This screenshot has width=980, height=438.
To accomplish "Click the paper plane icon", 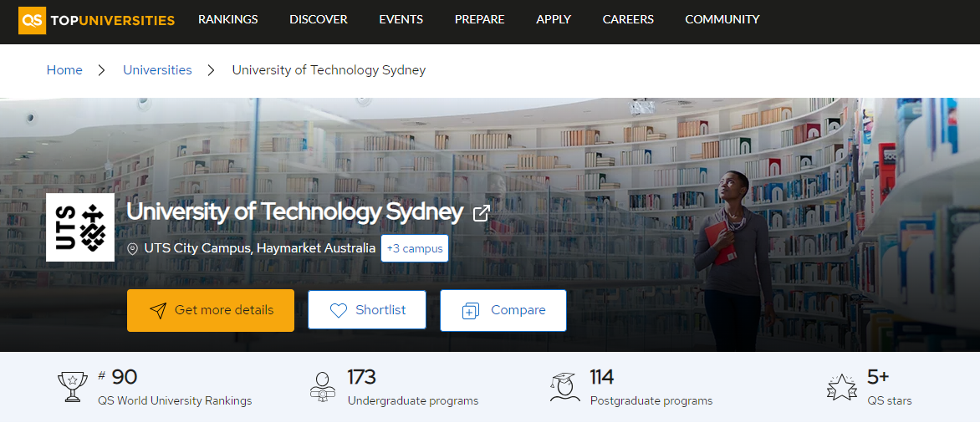I will tap(158, 311).
